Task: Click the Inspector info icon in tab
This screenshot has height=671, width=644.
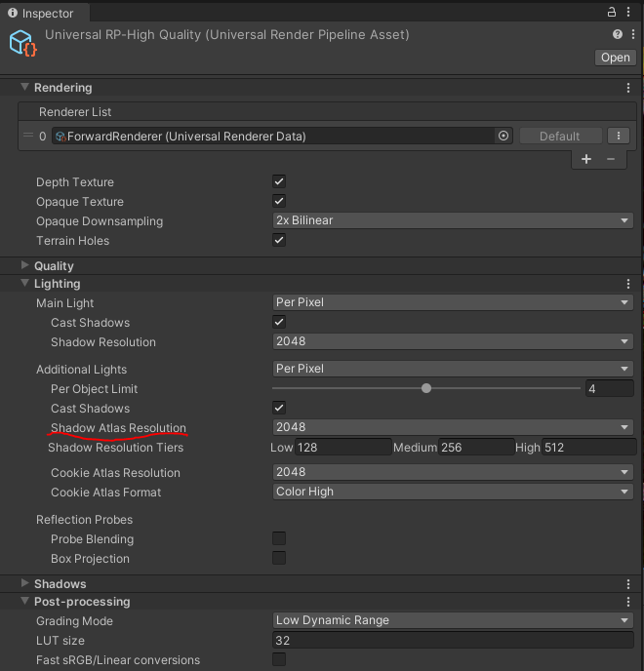Action: [13, 13]
